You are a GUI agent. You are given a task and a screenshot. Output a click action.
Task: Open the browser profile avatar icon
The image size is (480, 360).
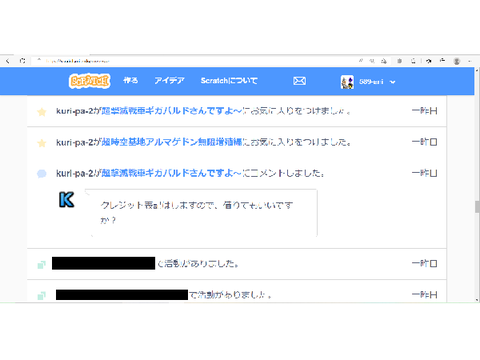pos(457,61)
